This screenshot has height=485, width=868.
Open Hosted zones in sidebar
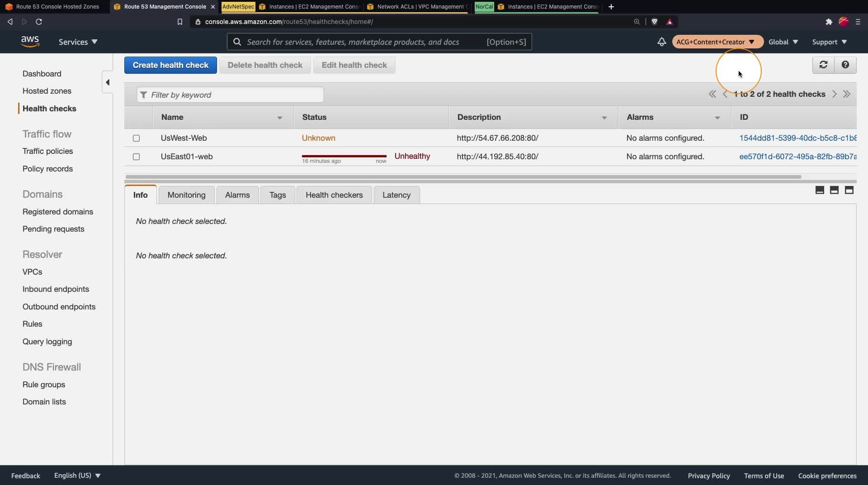47,91
